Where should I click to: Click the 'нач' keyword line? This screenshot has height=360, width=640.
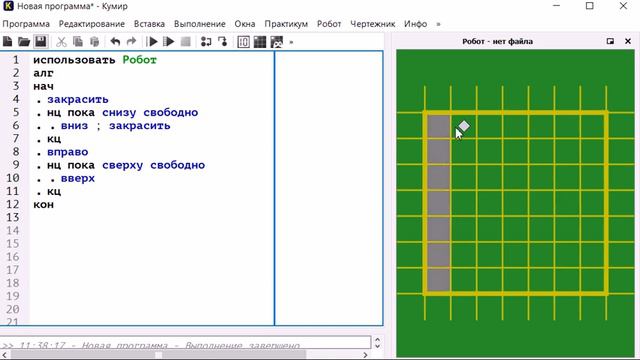(44, 87)
